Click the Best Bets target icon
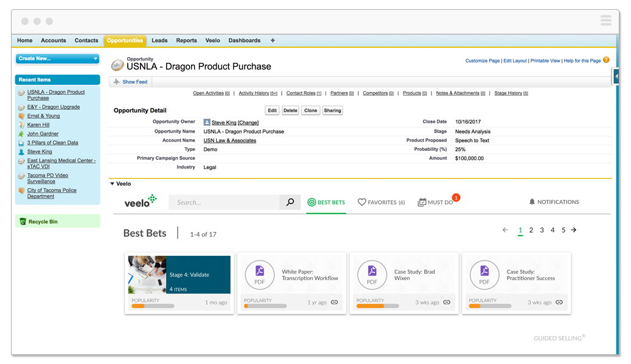The height and width of the screenshot is (364, 631). pyautogui.click(x=311, y=202)
